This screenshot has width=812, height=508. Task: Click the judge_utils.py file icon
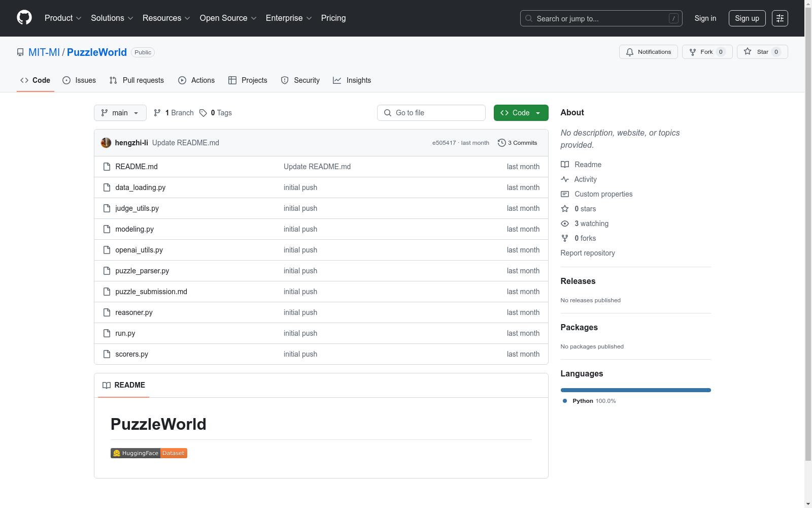(107, 208)
